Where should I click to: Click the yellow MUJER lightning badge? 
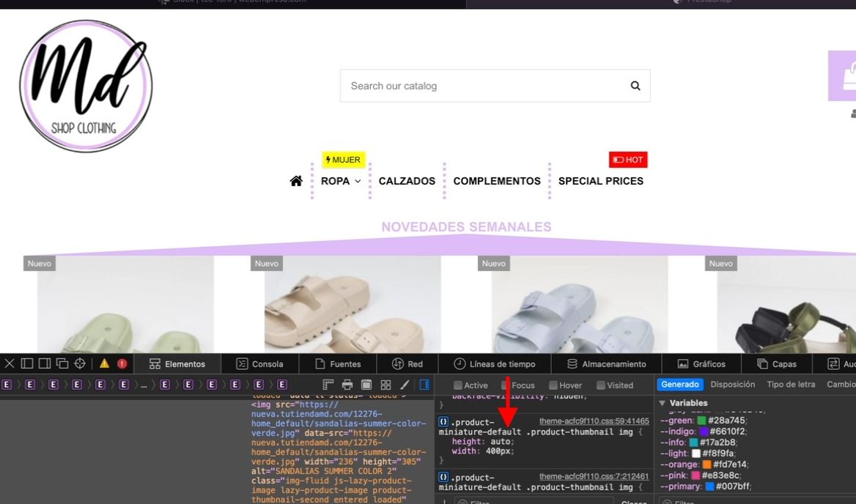point(344,160)
